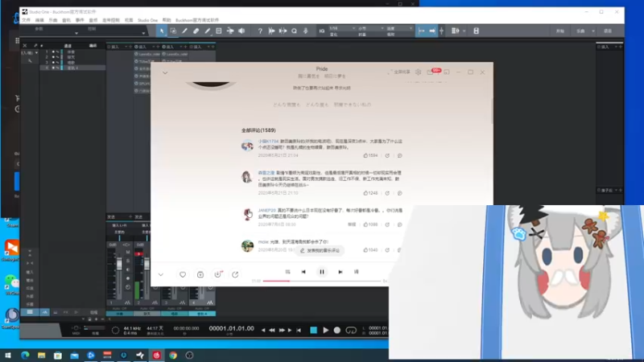Viewport: 644px width, 362px height.
Task: Click the question mark help icon
Action: coord(260,31)
